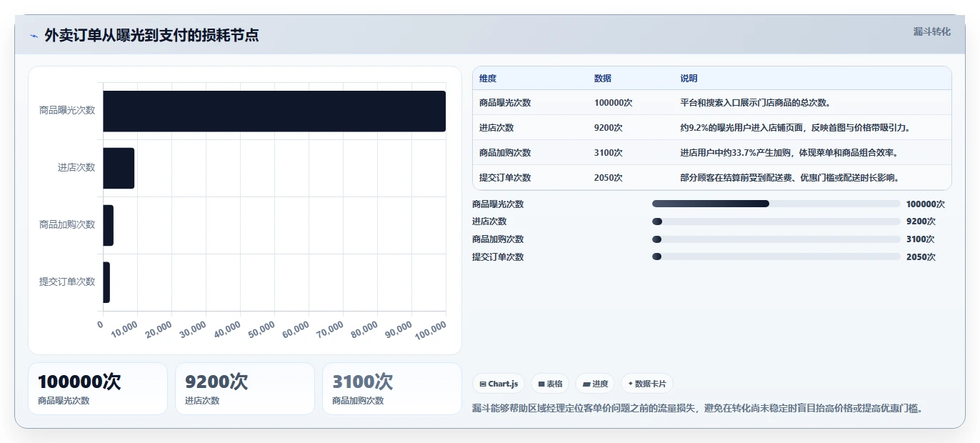Click the lightning icon beside the page title

pos(34,36)
